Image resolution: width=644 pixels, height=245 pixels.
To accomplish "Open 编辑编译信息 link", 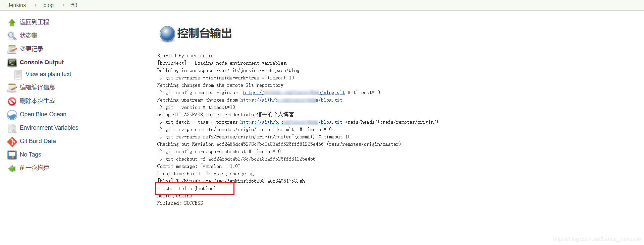I will click(37, 87).
